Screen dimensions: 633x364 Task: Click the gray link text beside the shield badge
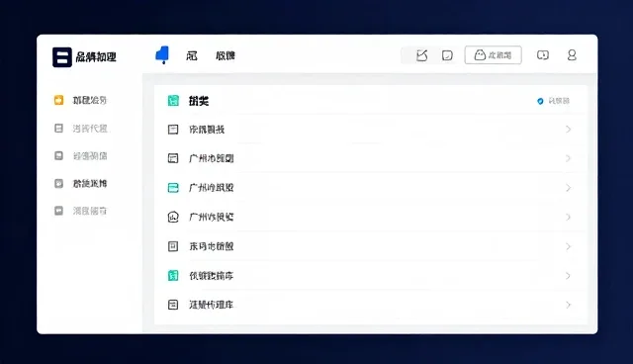(559, 101)
